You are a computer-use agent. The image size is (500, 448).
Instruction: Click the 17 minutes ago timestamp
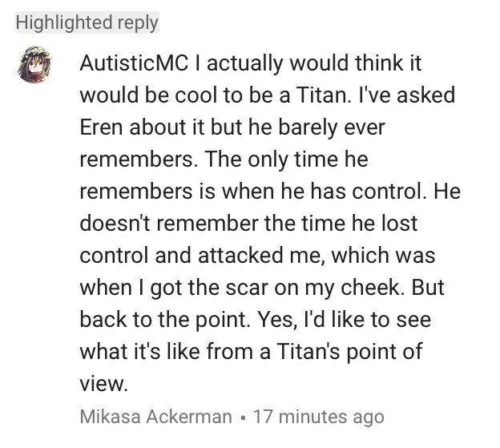coord(319,417)
